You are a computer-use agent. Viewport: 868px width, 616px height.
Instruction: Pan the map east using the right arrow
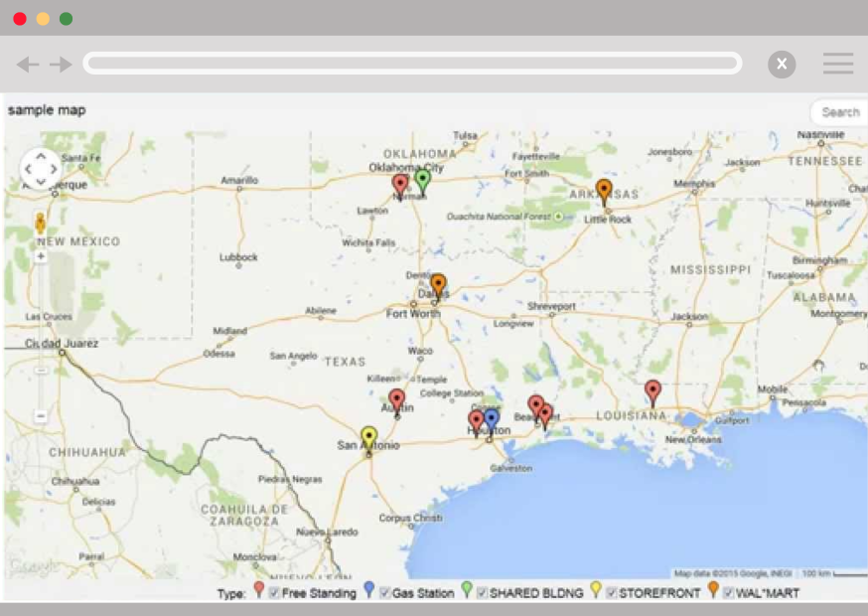53,169
